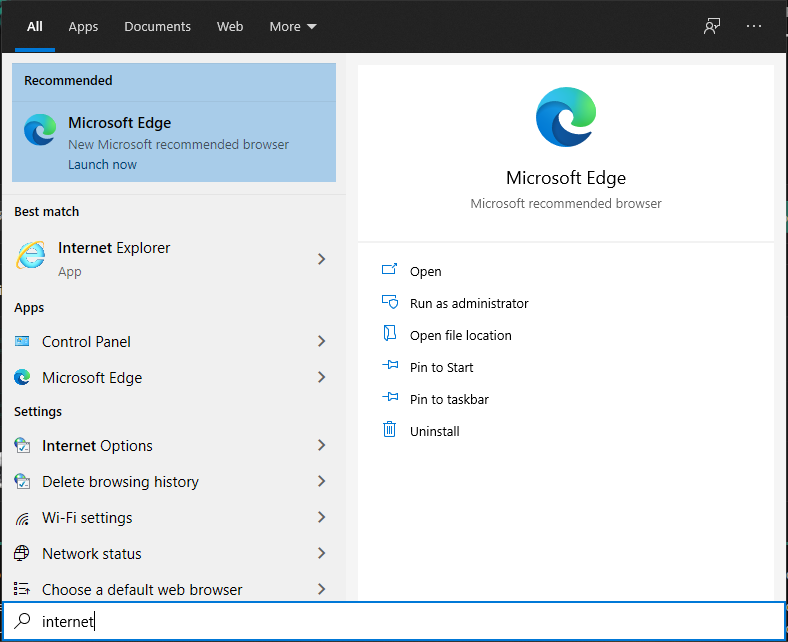788x642 pixels.
Task: Switch to the Documents tab
Action: 157,27
